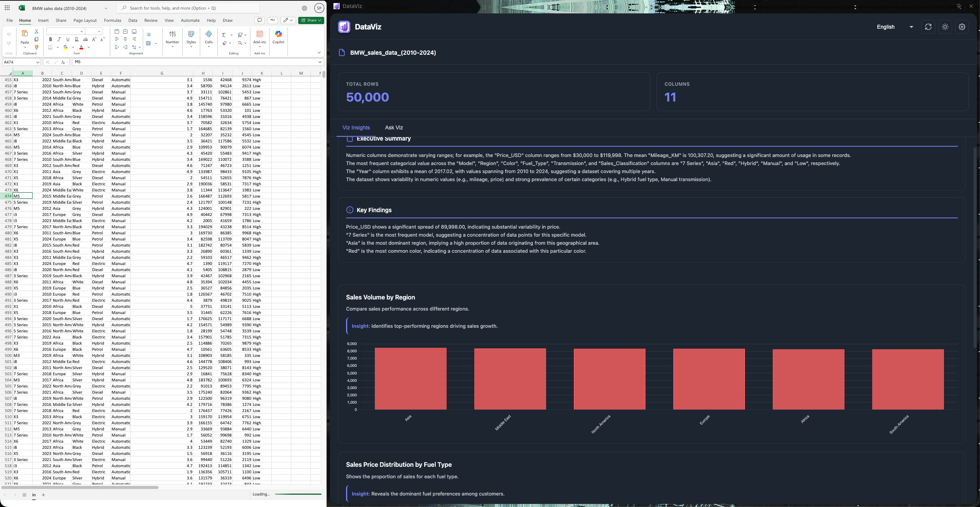Image resolution: width=980 pixels, height=507 pixels.
Task: Expand the Name Box dropdown A474
Action: coord(38,62)
